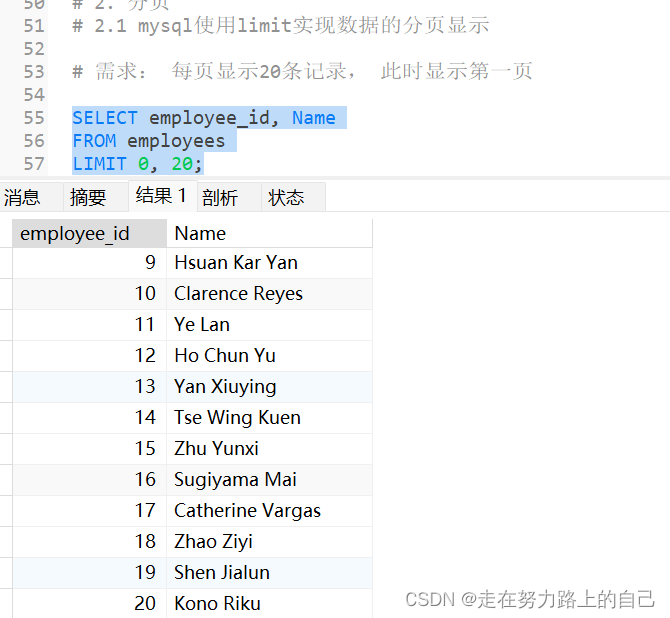Image resolution: width=670 pixels, height=618 pixels.
Task: Select the cell Ye Lan
Action: point(270,325)
